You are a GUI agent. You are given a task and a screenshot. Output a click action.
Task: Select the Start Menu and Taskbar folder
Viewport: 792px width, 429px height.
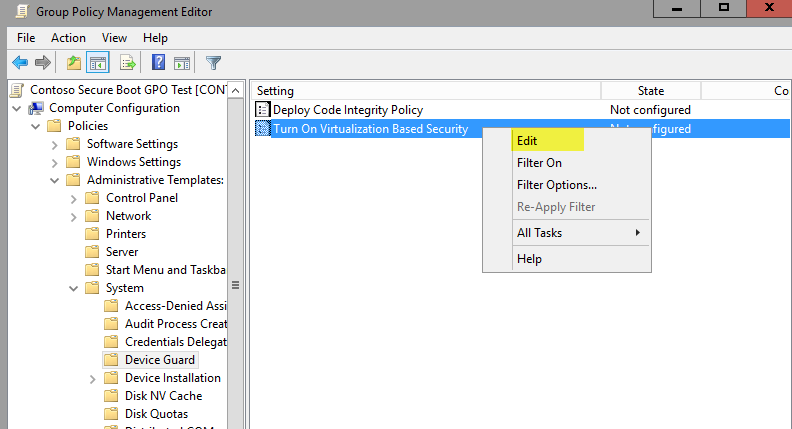pyautogui.click(x=166, y=270)
